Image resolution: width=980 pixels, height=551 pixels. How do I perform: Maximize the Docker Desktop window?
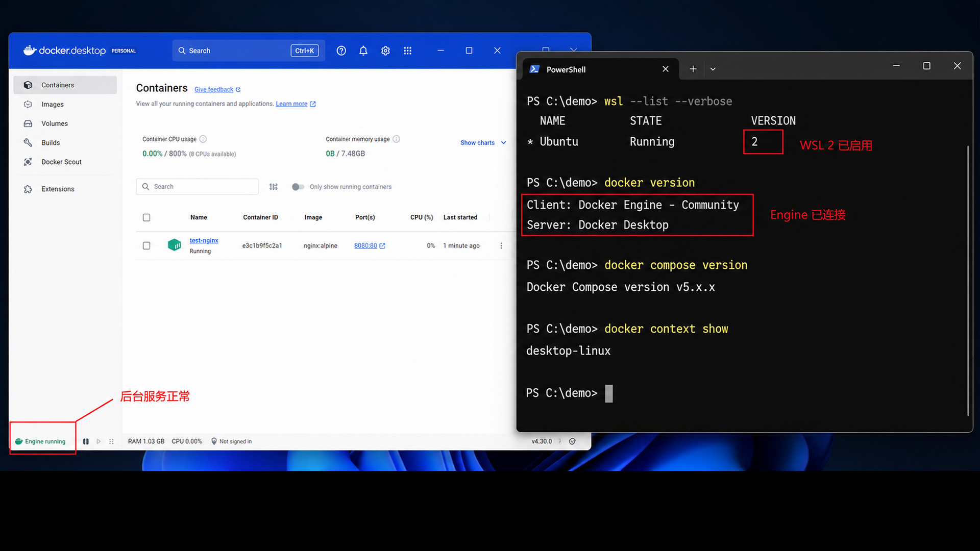click(469, 51)
